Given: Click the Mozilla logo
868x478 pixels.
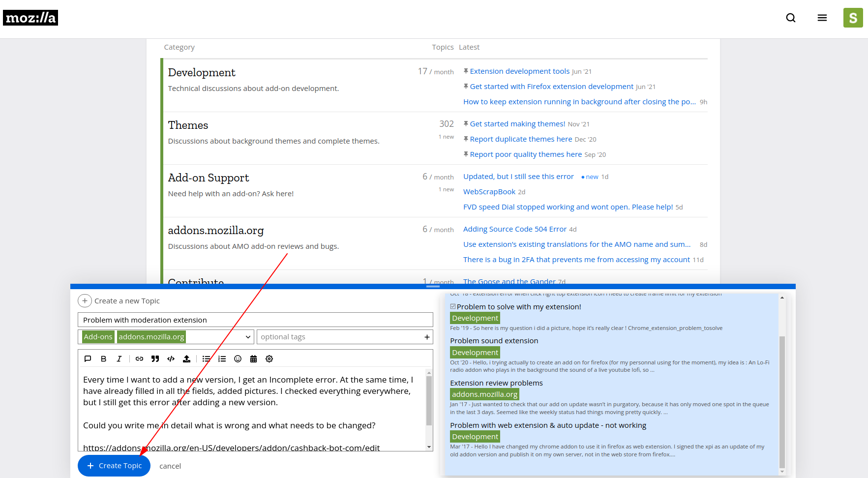Looking at the screenshot, I should pyautogui.click(x=30, y=18).
